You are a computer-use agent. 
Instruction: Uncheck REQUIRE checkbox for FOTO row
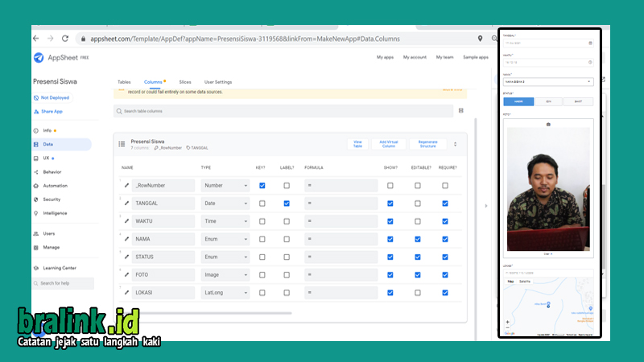(x=445, y=275)
